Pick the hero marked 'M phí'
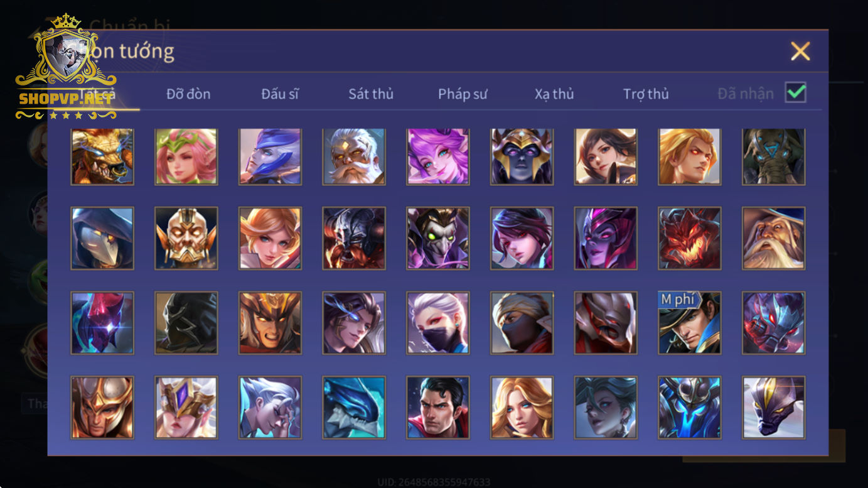 click(x=689, y=323)
